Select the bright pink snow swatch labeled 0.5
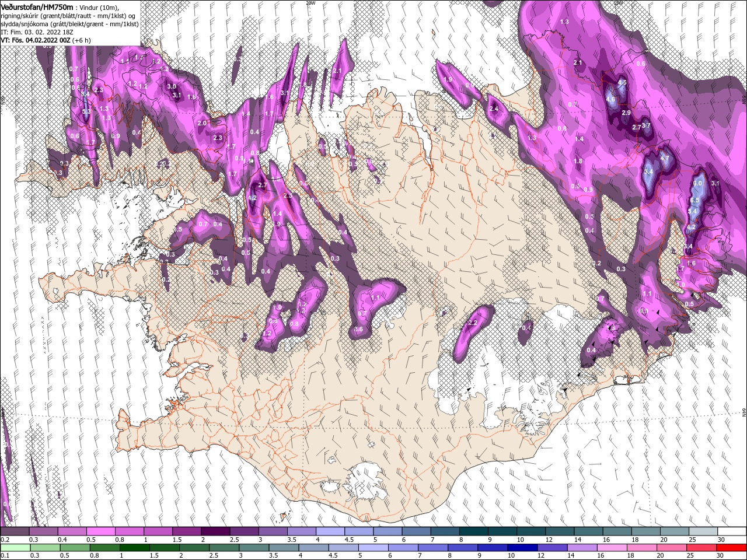 pos(100,531)
